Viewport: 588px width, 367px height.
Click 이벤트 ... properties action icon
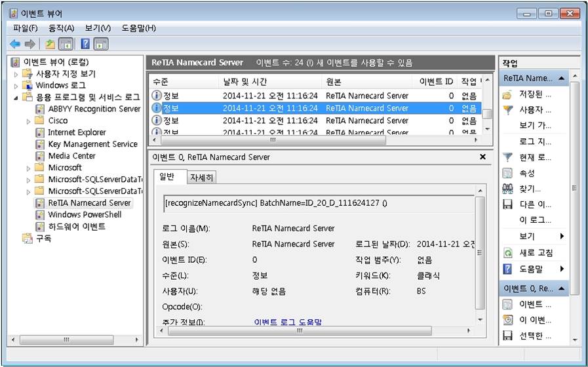point(507,304)
